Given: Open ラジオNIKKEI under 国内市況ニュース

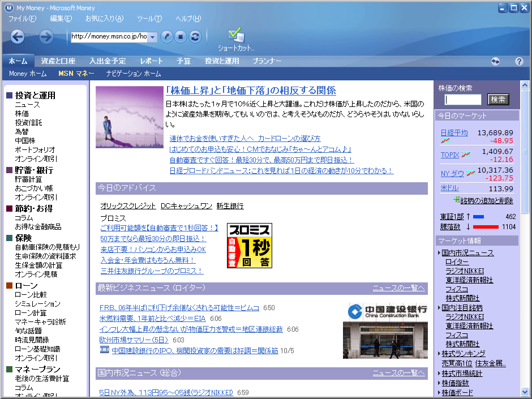Looking at the screenshot, I should (x=465, y=271).
